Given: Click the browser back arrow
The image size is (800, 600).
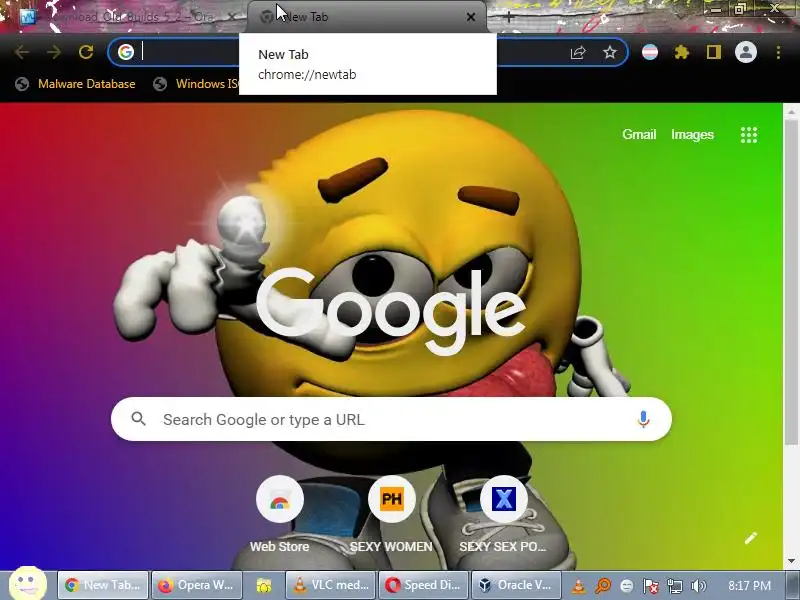Looking at the screenshot, I should pos(21,52).
